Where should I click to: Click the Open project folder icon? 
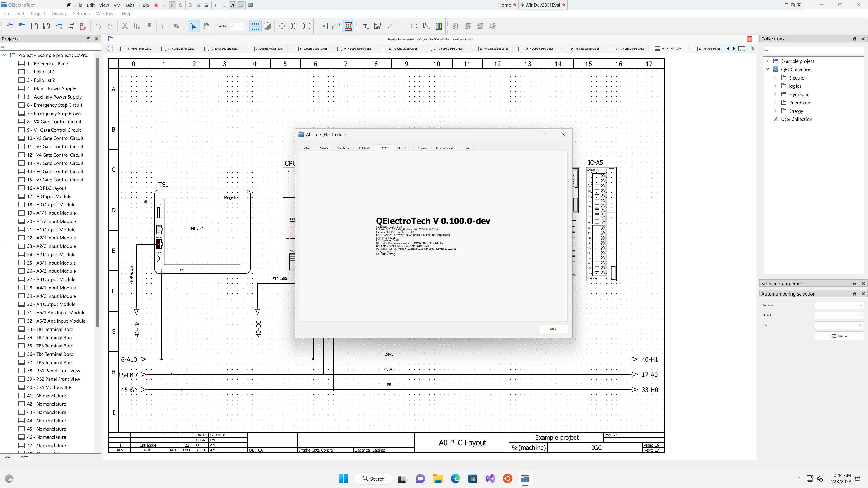tap(22, 26)
